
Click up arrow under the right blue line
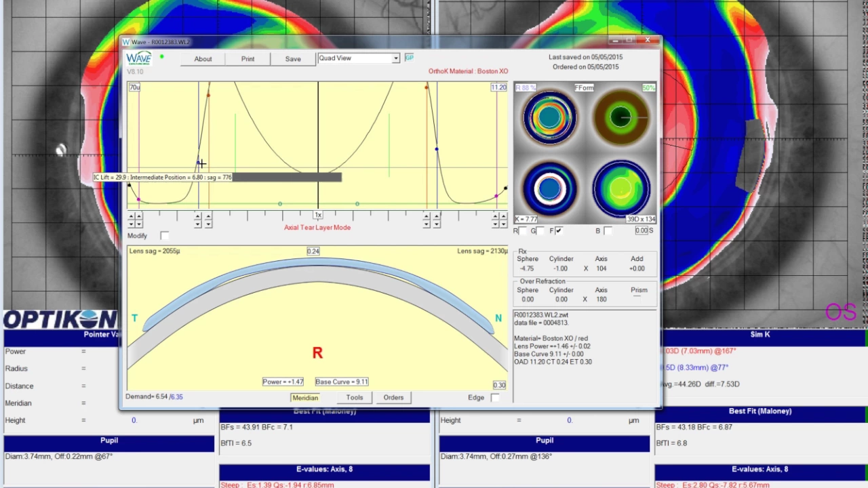(437, 216)
